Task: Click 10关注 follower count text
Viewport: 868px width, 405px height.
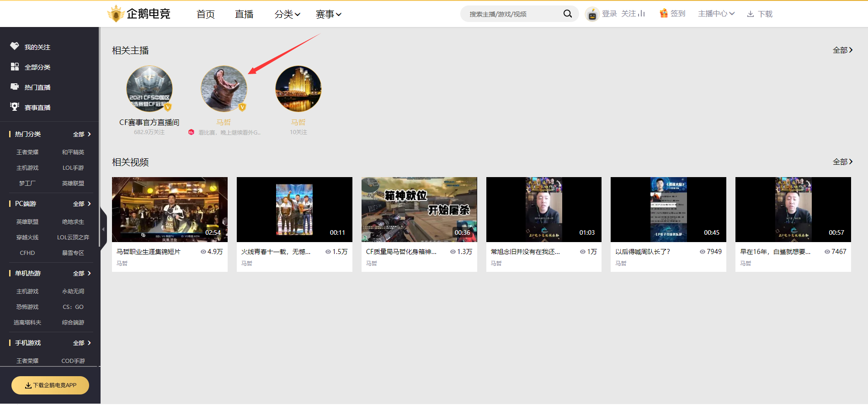Action: (x=298, y=132)
